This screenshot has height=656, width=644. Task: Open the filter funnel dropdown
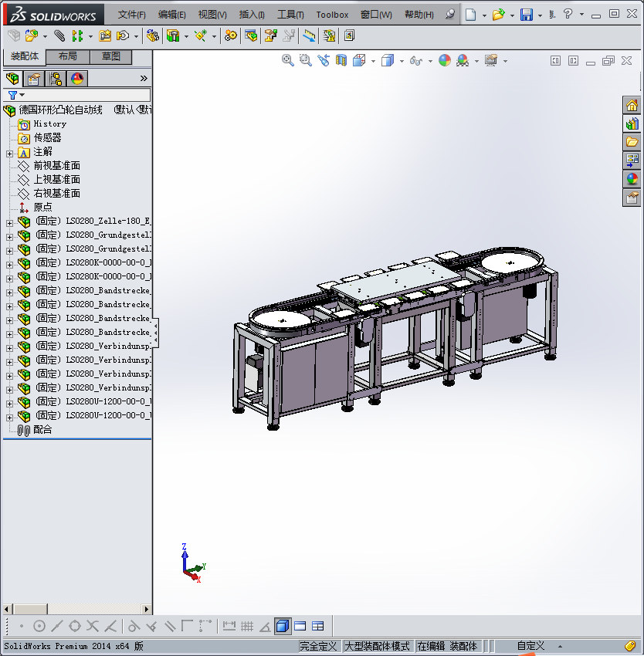(15, 95)
